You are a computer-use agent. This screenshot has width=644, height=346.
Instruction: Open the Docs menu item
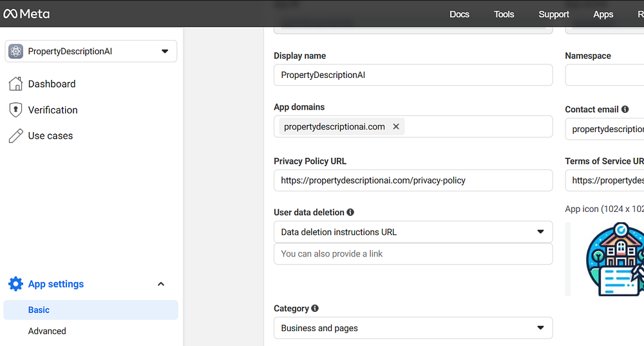point(459,14)
